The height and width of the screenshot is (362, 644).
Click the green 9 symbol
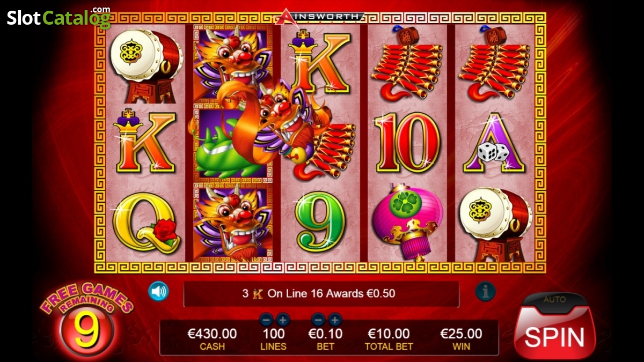320,221
